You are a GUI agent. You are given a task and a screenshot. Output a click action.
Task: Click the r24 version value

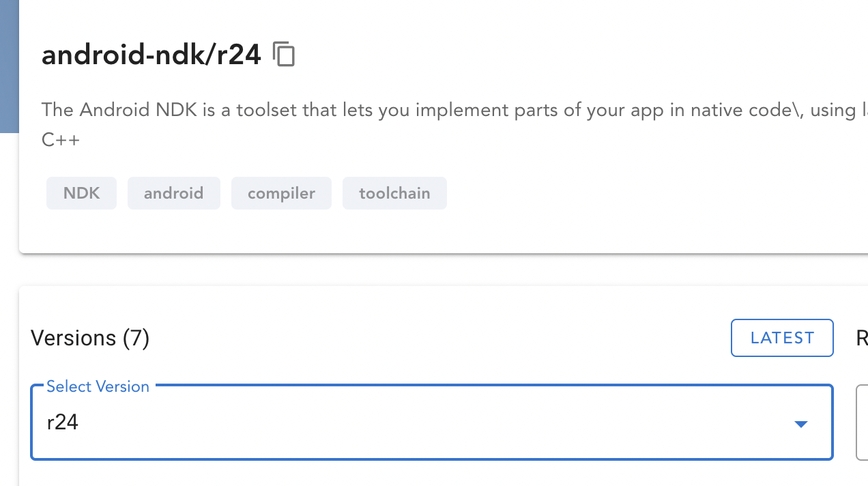tap(62, 422)
